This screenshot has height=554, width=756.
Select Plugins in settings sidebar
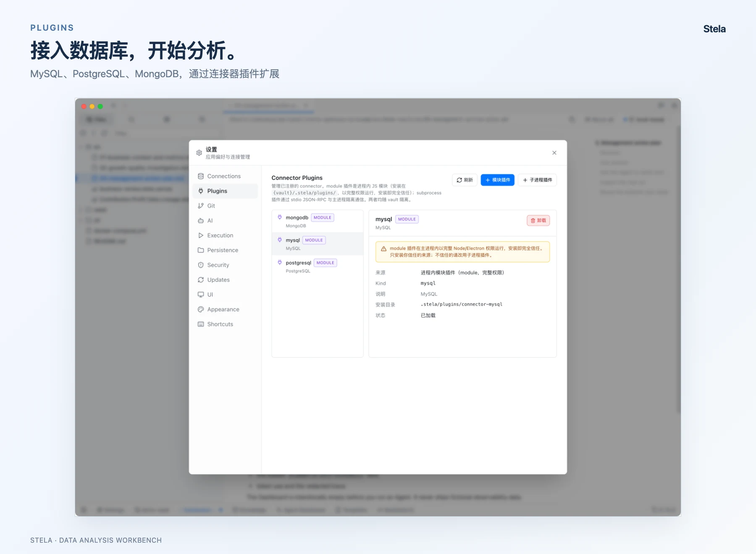(225, 191)
